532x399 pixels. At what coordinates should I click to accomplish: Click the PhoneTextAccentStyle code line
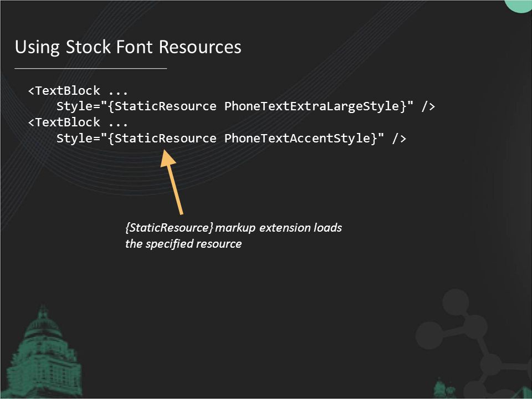click(231, 139)
